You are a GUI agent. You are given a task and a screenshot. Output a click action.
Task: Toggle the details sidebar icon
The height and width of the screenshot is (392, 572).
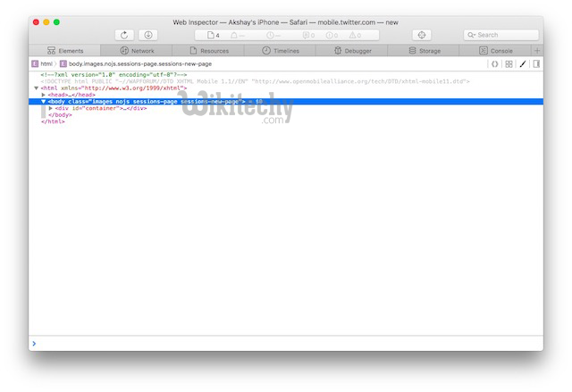tap(536, 64)
